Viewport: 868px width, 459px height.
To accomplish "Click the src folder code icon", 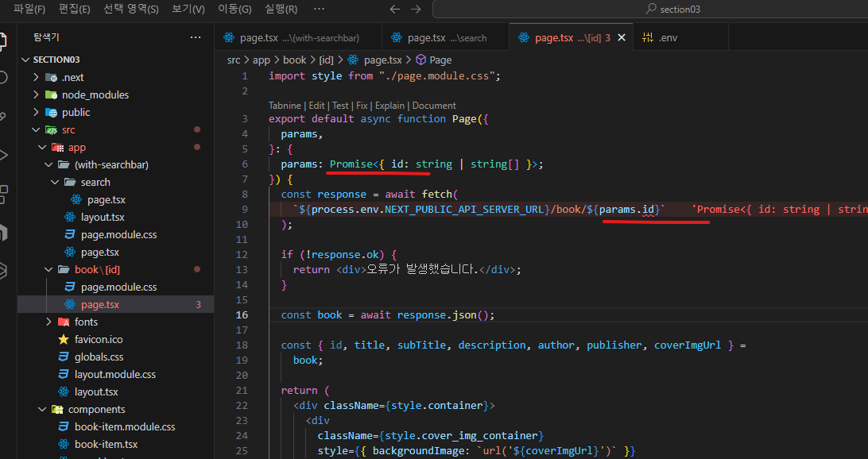I will point(51,130).
